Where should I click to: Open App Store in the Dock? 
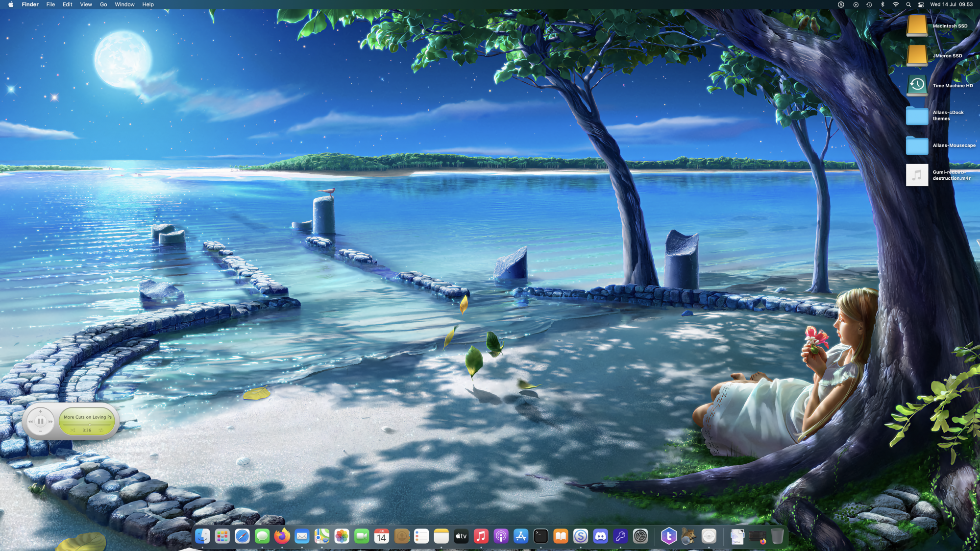coord(521,536)
